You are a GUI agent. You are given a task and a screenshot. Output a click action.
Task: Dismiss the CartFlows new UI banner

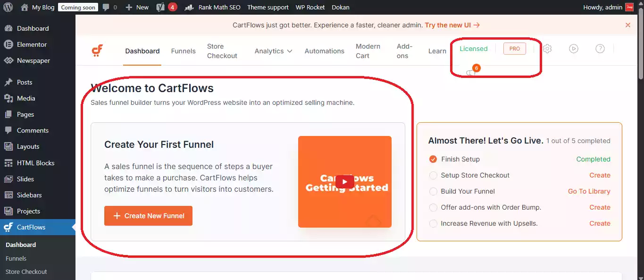tap(628, 25)
